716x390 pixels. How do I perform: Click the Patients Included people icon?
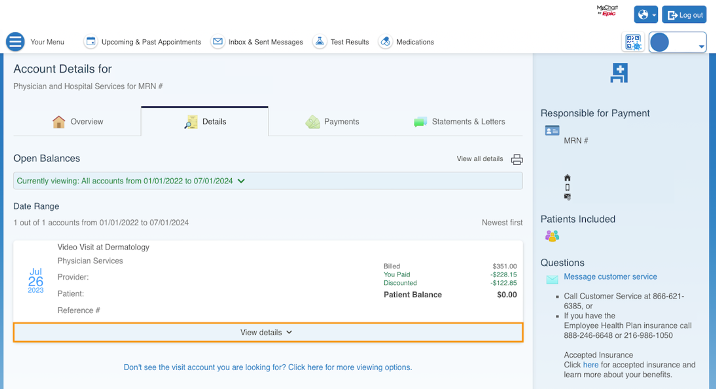tap(552, 236)
